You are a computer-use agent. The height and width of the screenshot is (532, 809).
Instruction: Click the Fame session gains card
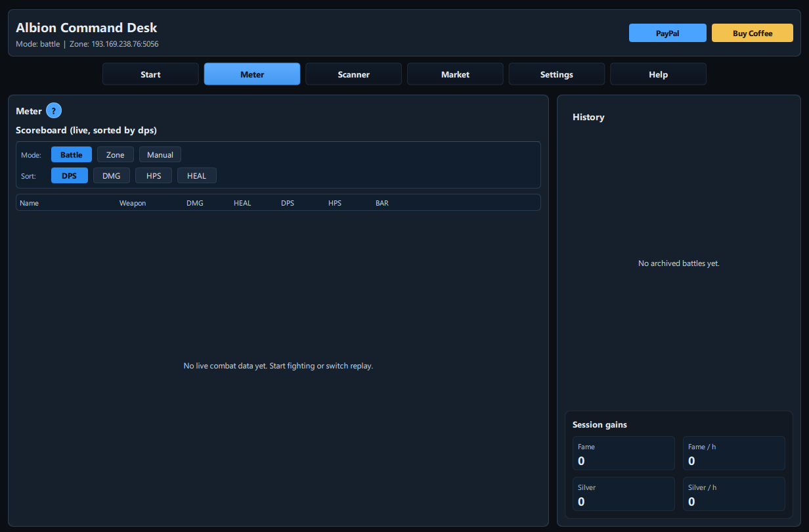click(623, 453)
